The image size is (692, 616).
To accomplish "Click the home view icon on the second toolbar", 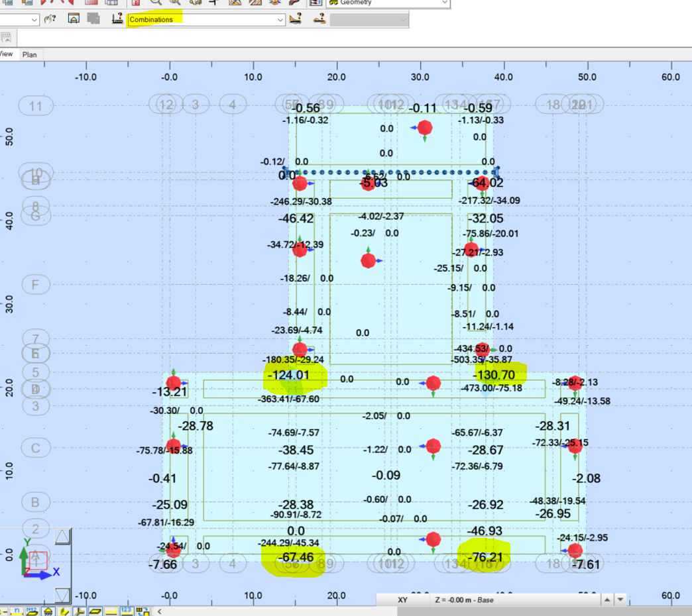I will (x=74, y=19).
